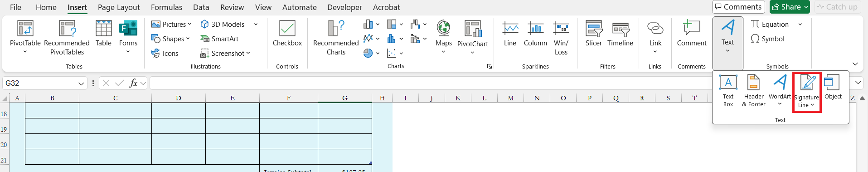Screen dimensions: 868x172
Task: Switch to the Page Layout tab
Action: pyautogui.click(x=119, y=7)
